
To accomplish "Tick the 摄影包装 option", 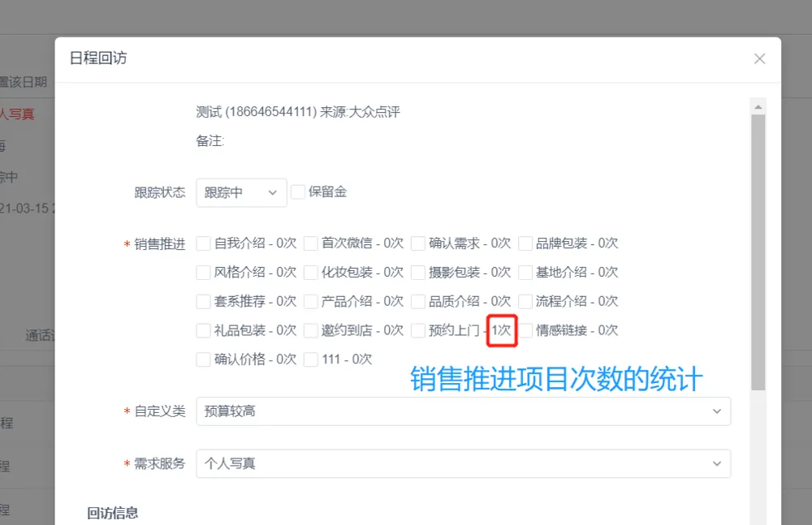I will point(418,273).
